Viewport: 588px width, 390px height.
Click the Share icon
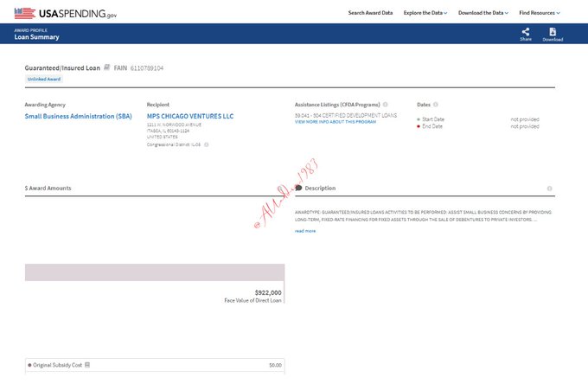tap(526, 32)
